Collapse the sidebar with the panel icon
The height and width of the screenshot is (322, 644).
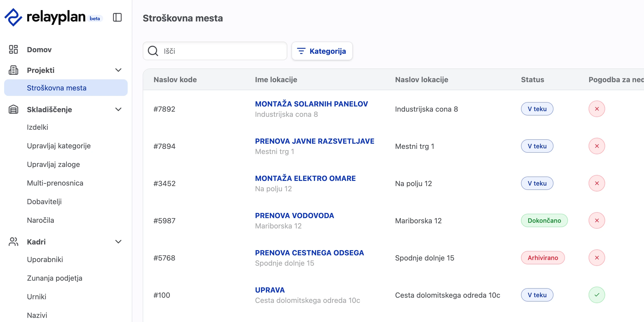(x=117, y=18)
